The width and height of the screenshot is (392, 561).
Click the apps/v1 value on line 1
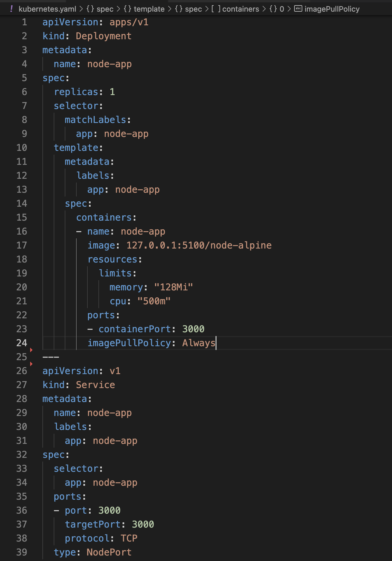pos(129,22)
